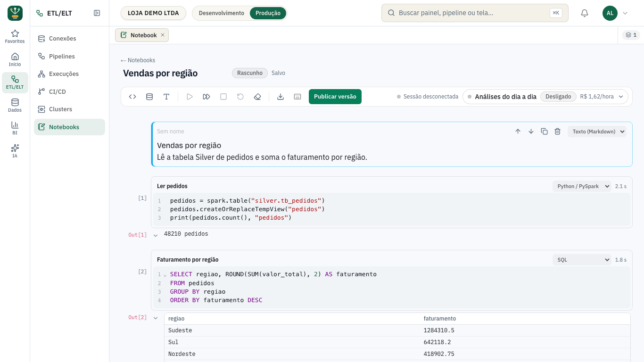644x362 pixels.
Task: Click the Ler pedidos cell title
Action: coord(172,186)
